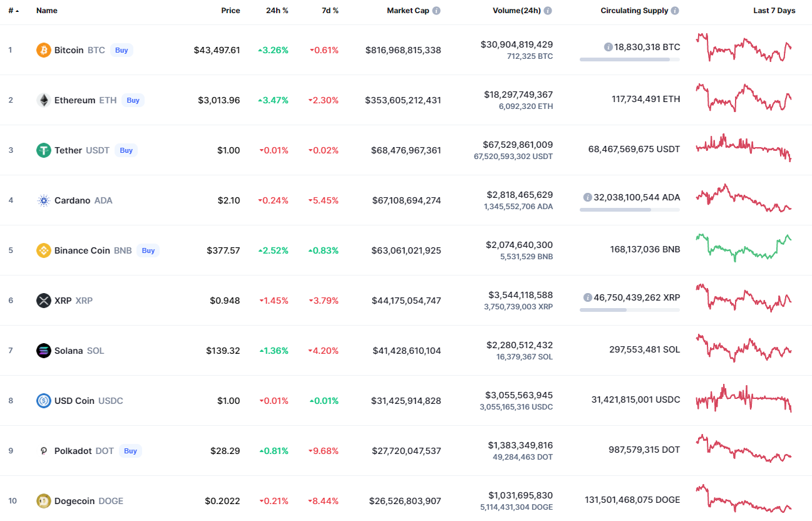Click Ethereum volume $18,297,749,367

pos(518,95)
